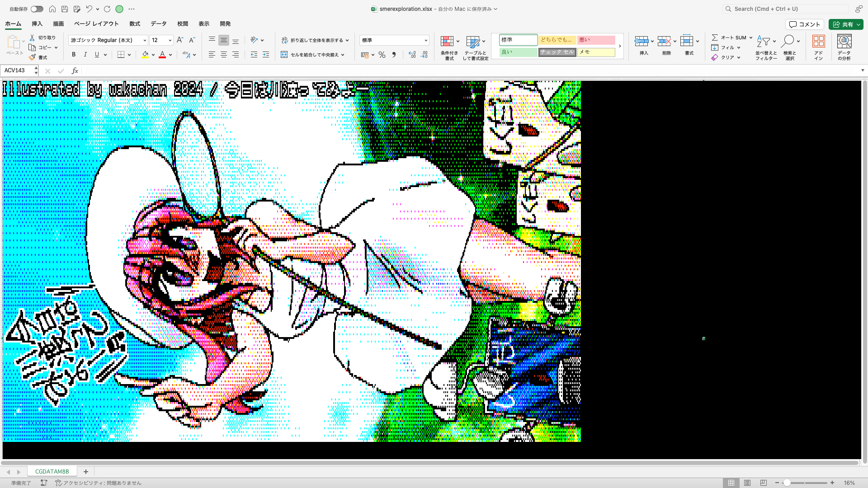Toggle Bold formatting
868x488 pixels.
tap(74, 55)
